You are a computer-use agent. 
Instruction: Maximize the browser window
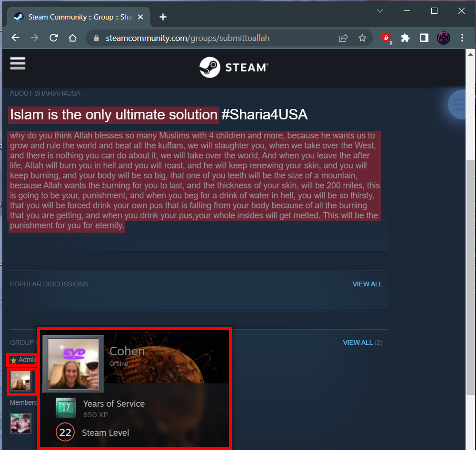coord(434,11)
